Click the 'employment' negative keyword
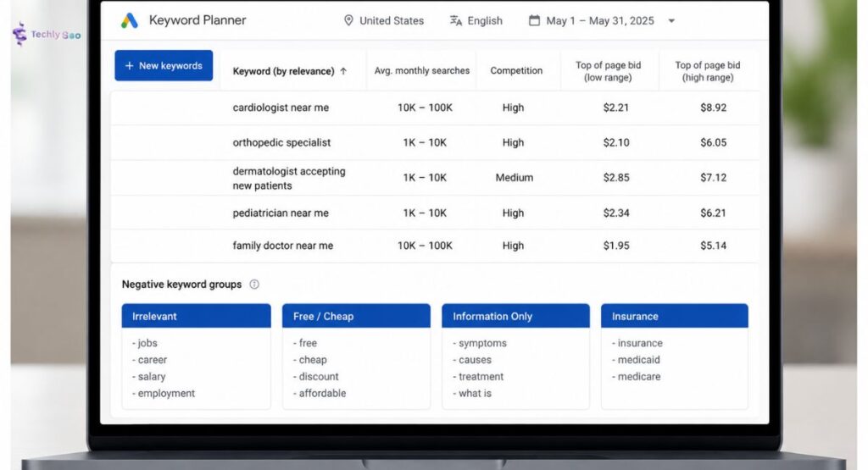The height and width of the screenshot is (470, 868). coord(166,393)
